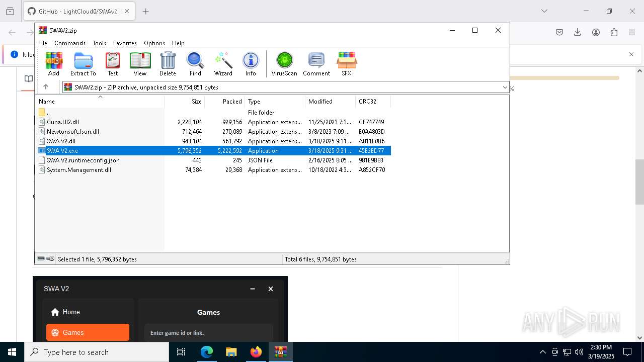
Task: Show archive Info
Action: click(251, 64)
